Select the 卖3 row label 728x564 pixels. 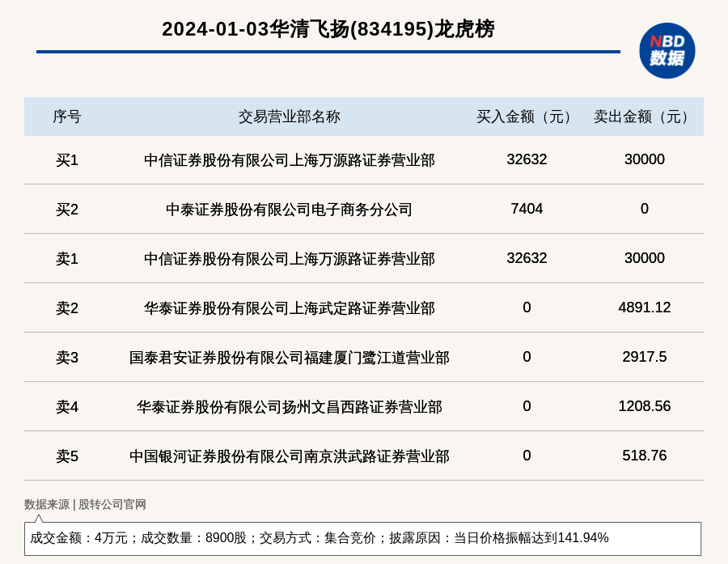click(67, 358)
